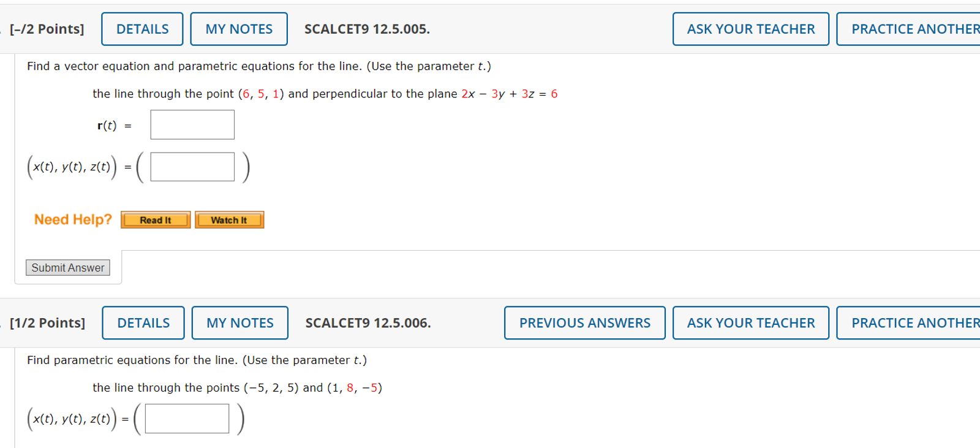Click DETAILS for problem SCALCET9 12.5.005

click(141, 28)
